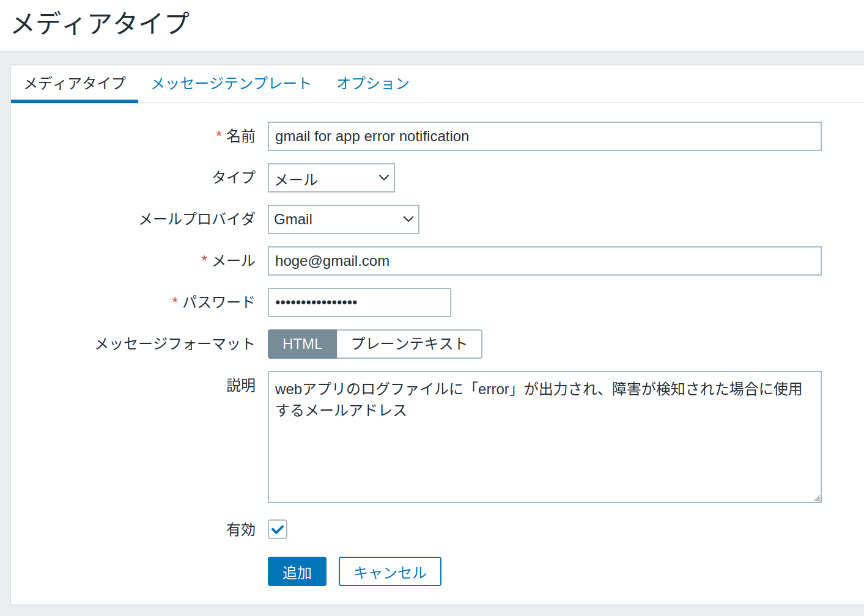Screen dimensions: 864x616
Task: Click the gmail for app error notification name field
Action: [544, 136]
